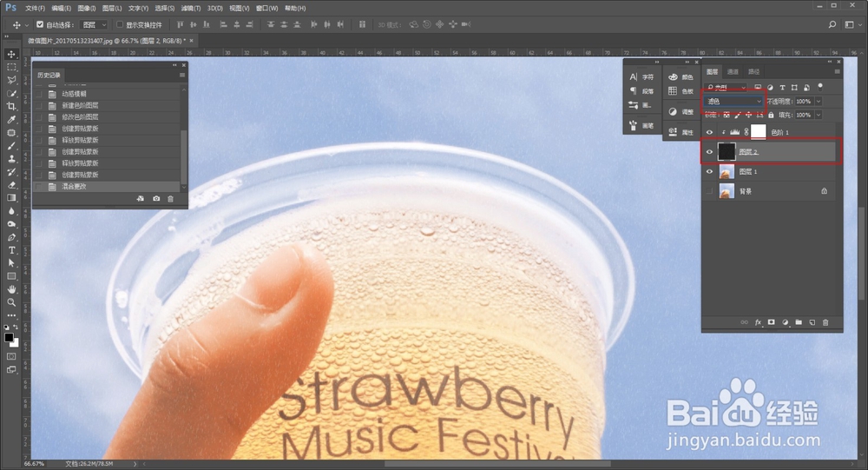Open Move tool preset picker arrow
868x470 pixels.
tap(26, 25)
